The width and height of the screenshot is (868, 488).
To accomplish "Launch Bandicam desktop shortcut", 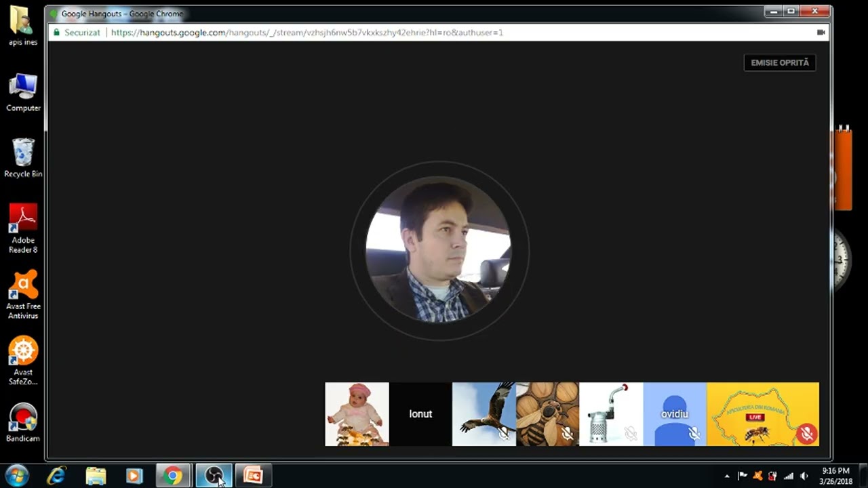I will [x=23, y=423].
